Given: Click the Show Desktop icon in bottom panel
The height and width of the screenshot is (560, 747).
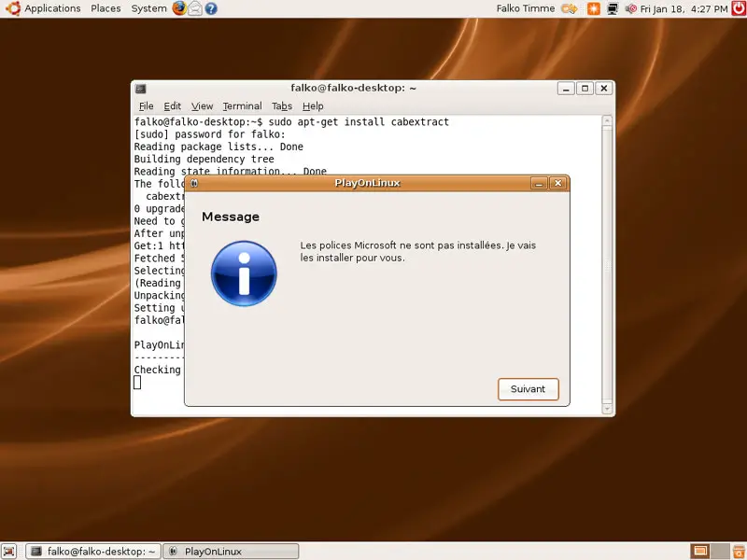Looking at the screenshot, I should point(9,552).
